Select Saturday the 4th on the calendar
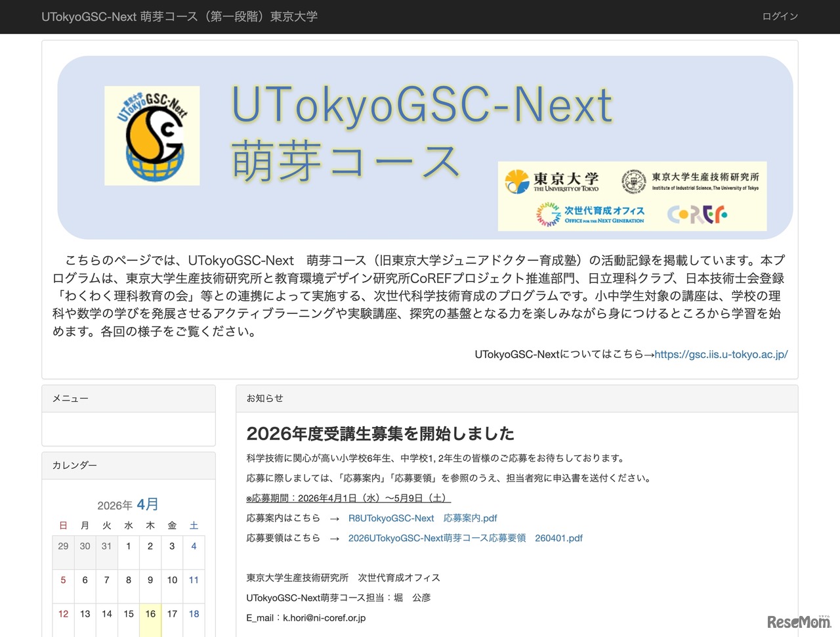This screenshot has height=637, width=840. pos(194,546)
